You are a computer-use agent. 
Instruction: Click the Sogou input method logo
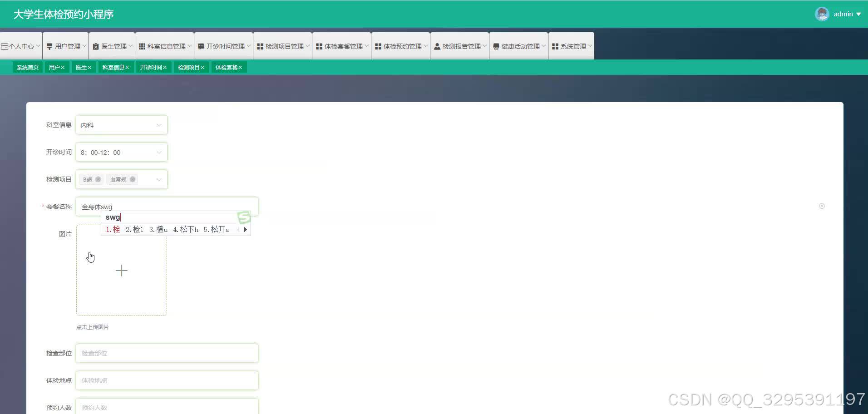point(244,217)
